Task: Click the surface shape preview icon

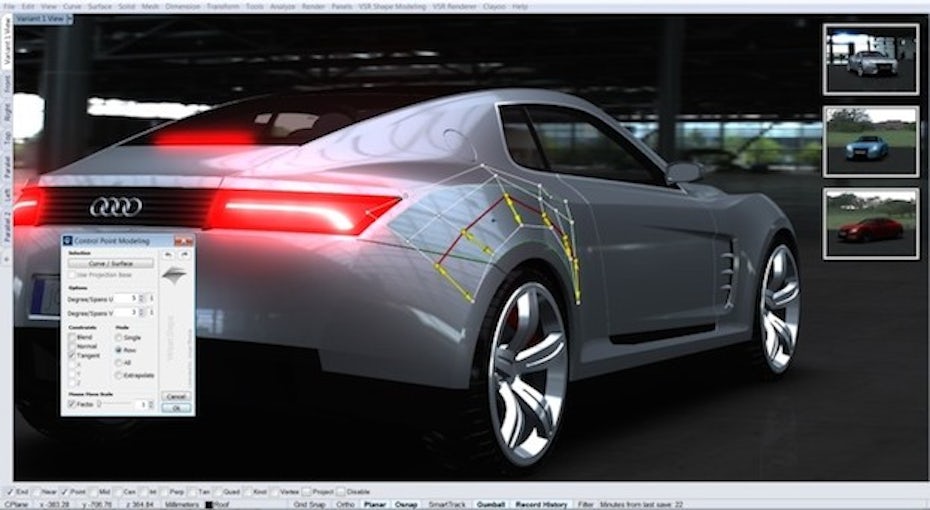Action: (x=175, y=276)
